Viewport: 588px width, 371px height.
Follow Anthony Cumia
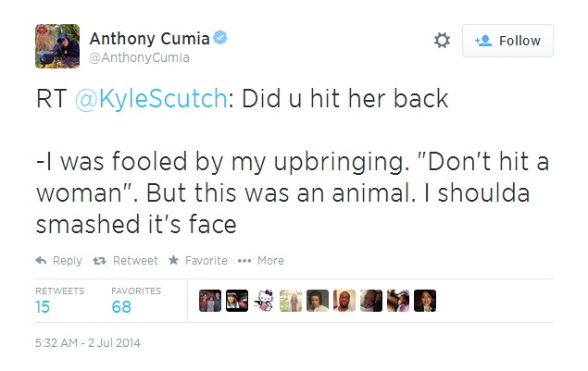coord(507,41)
